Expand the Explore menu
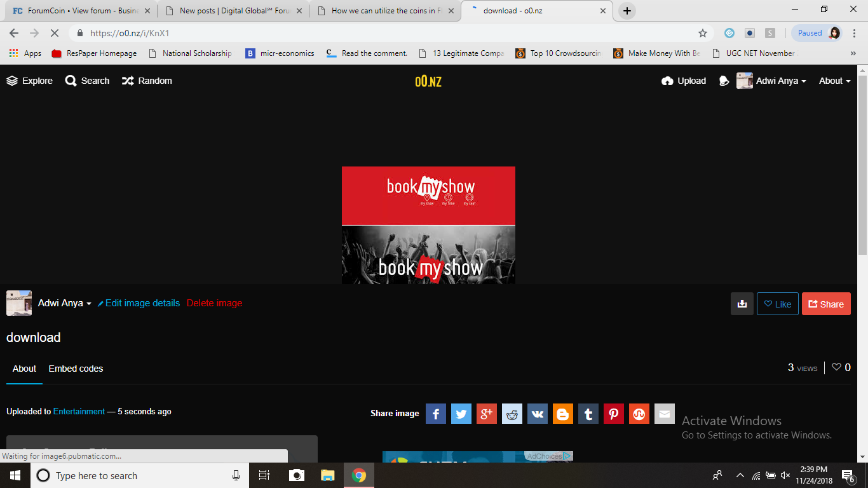Viewport: 868px width, 488px height. coord(29,81)
